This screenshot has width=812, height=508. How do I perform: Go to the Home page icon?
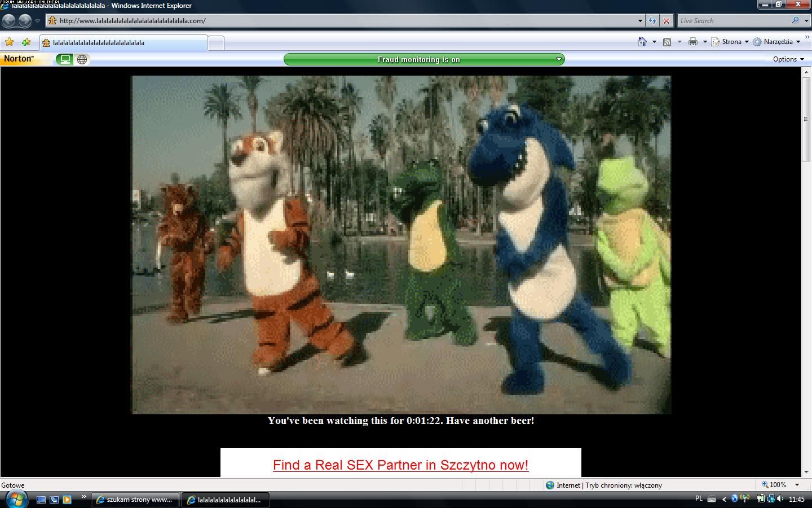click(x=642, y=42)
